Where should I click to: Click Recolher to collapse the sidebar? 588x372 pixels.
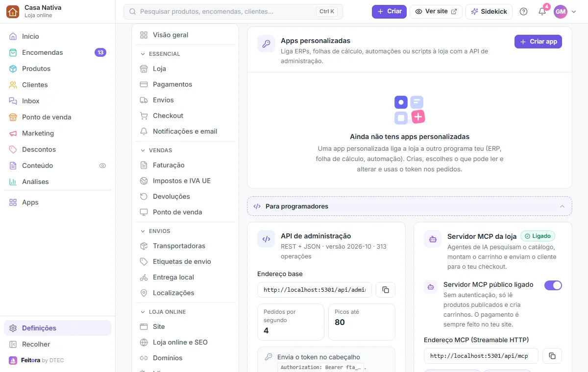[58, 344]
